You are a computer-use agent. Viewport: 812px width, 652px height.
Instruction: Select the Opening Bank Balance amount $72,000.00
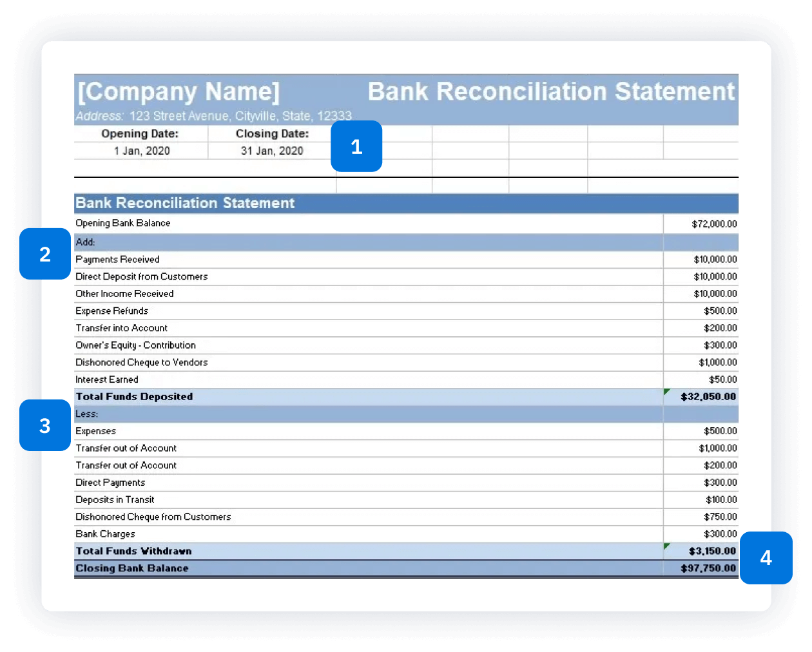(714, 224)
